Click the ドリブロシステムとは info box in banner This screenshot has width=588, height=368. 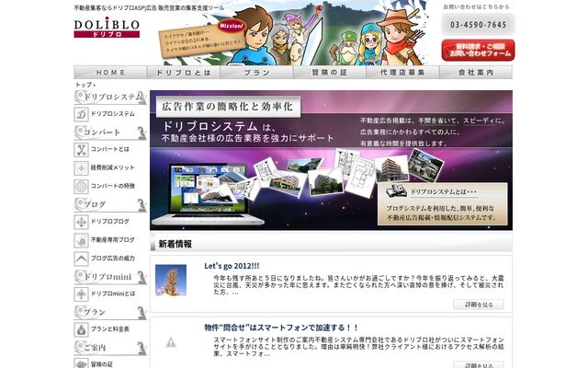[x=443, y=204]
